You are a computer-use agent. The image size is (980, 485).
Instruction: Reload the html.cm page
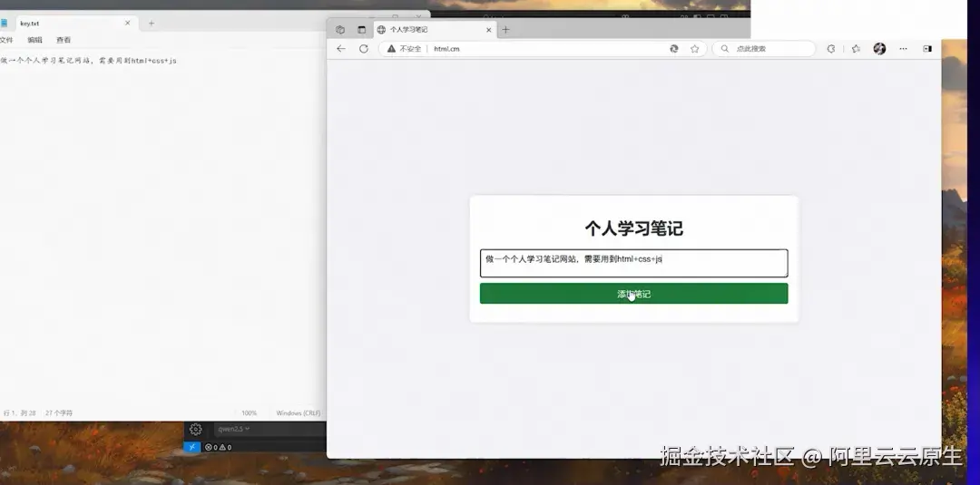363,49
